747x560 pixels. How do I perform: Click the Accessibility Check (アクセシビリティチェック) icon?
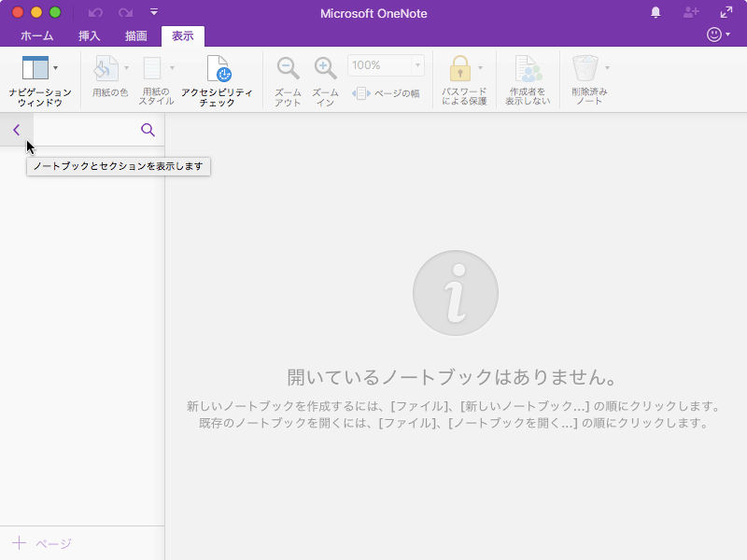click(x=218, y=69)
